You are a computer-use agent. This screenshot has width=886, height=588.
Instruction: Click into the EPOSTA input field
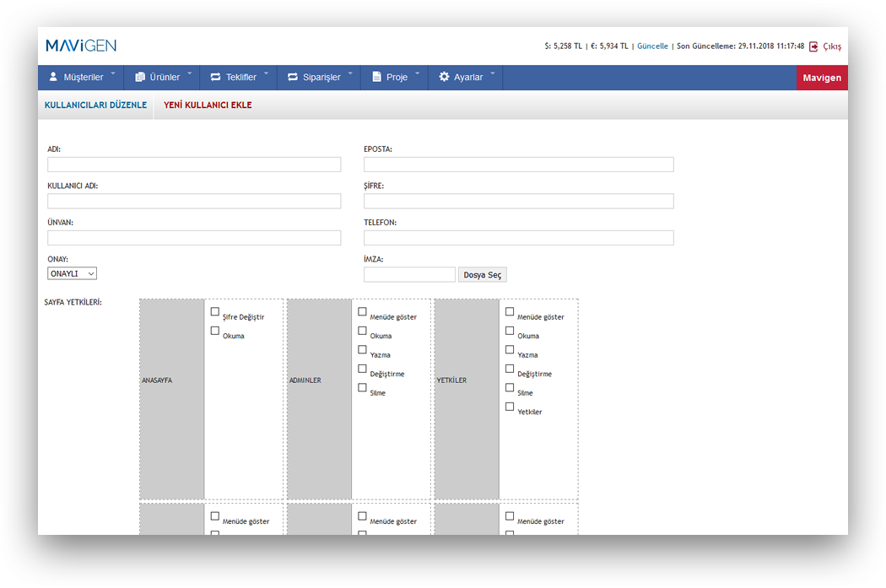[518, 165]
